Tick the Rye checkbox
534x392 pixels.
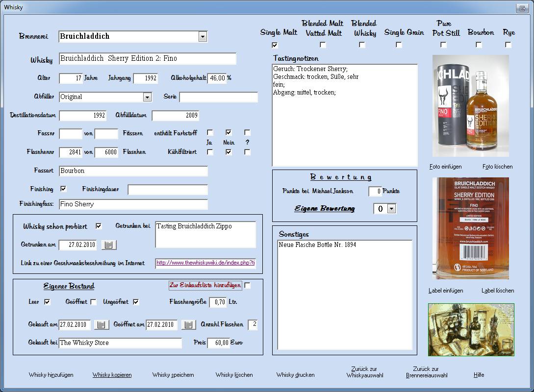[508, 45]
